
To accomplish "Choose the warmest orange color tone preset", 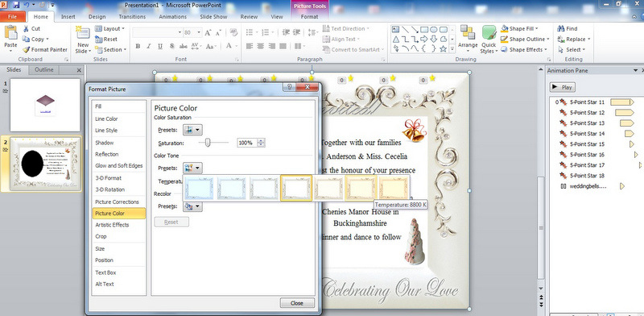I will pyautogui.click(x=394, y=188).
